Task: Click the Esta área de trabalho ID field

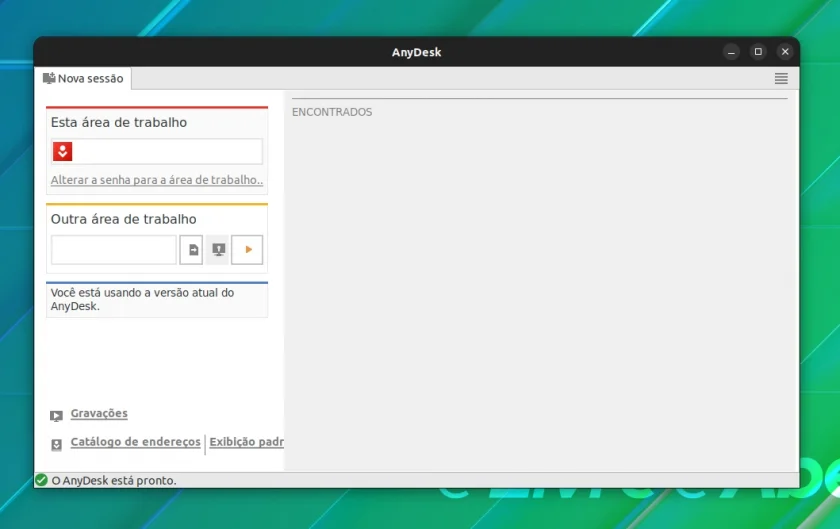Action: pos(157,152)
